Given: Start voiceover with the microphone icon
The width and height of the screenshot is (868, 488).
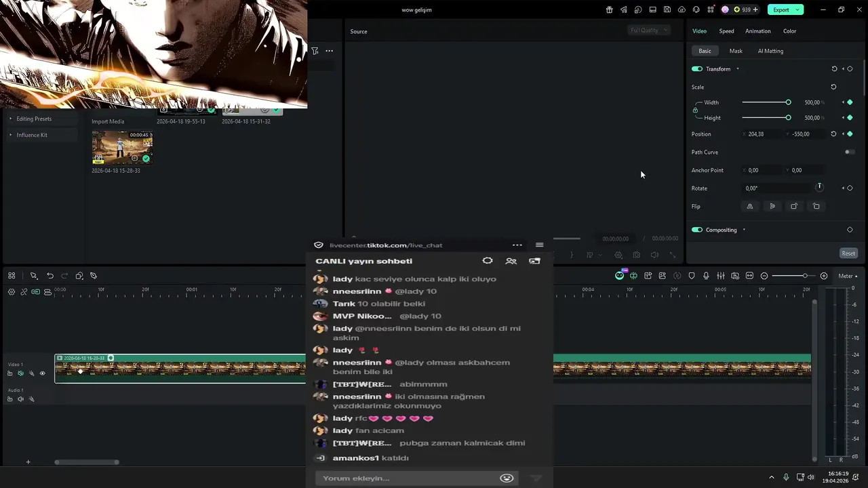Looking at the screenshot, I should tap(706, 276).
